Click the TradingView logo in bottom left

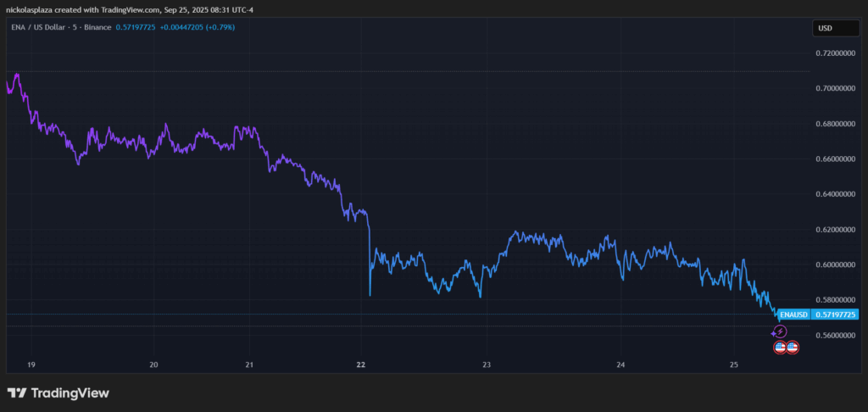[x=58, y=393]
